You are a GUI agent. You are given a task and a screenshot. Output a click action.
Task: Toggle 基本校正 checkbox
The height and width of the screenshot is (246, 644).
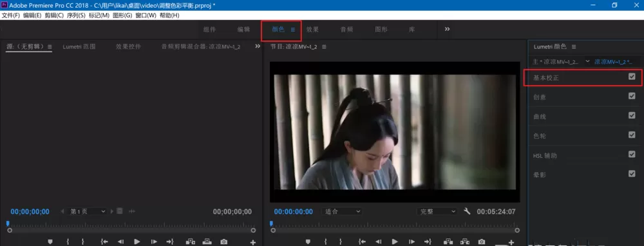tap(632, 77)
